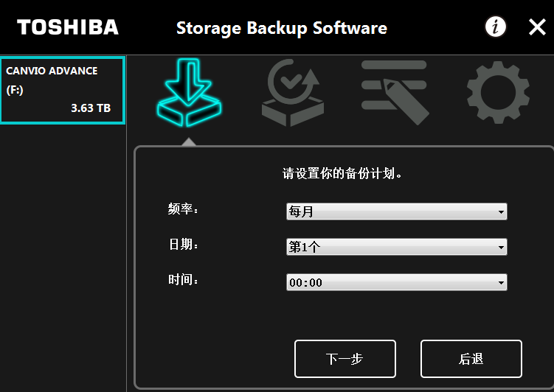Click the 00:00 dropdown arrow
Screen dimensions: 554x392
click(x=502, y=282)
